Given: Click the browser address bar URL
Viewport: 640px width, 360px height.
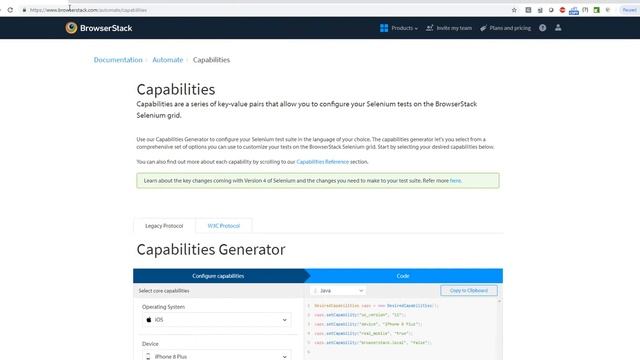Looking at the screenshot, I should point(88,10).
